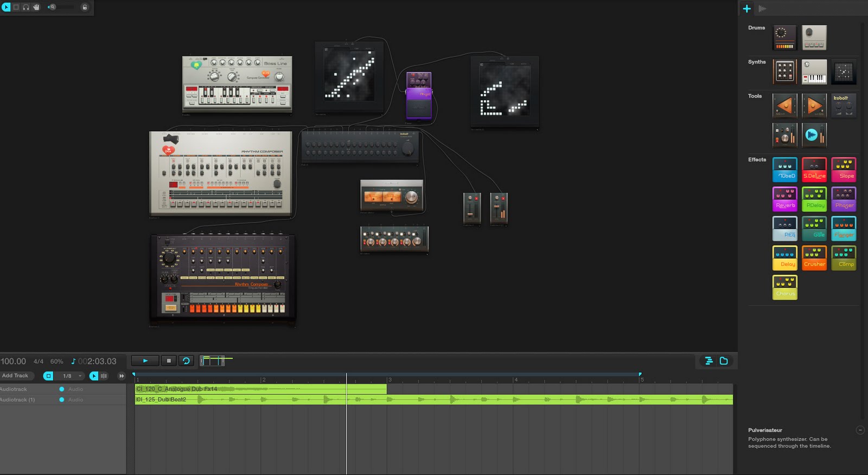
Task: Add the Beatbox 9 drum machine
Action: pyautogui.click(x=814, y=37)
